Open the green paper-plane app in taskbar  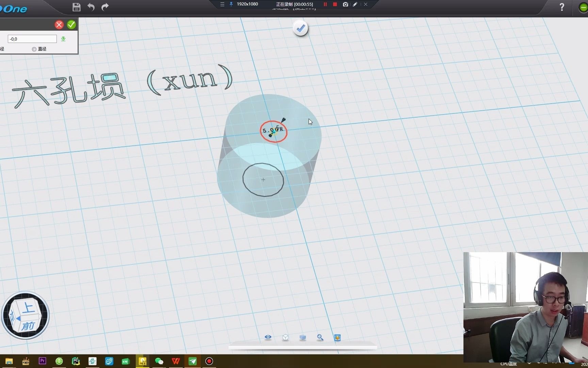point(193,361)
